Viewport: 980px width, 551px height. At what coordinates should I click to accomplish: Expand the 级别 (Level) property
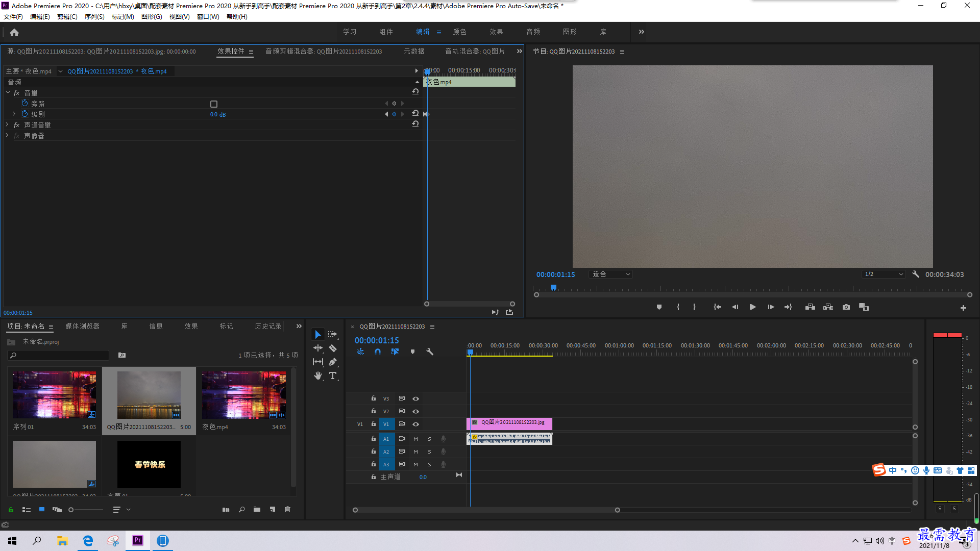pos(14,114)
